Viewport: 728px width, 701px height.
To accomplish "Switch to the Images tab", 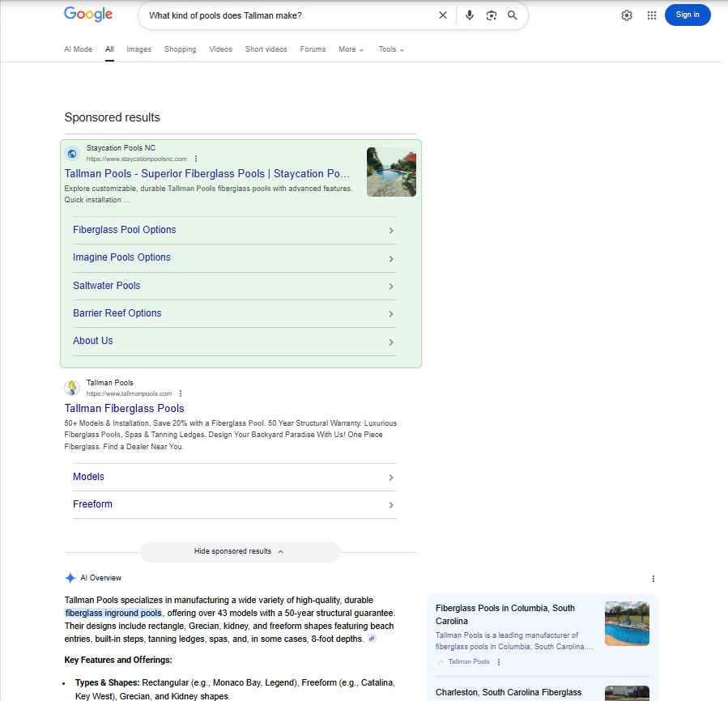I will 138,49.
